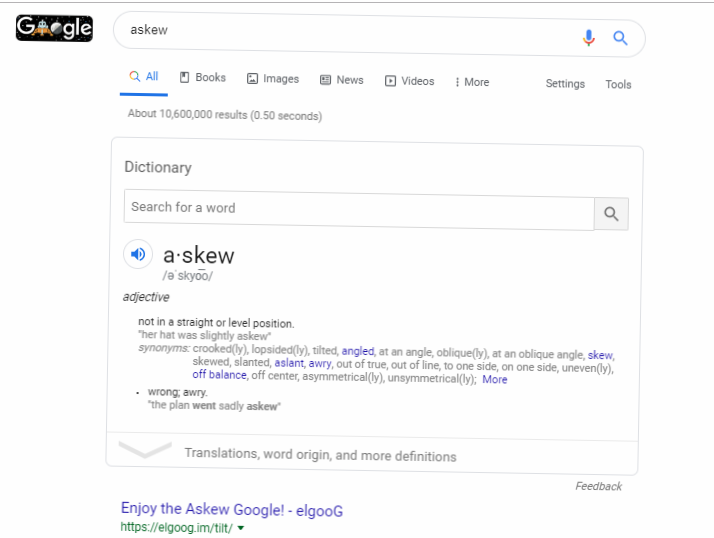714x538 pixels.
Task: Open the More options menu
Action: click(472, 82)
